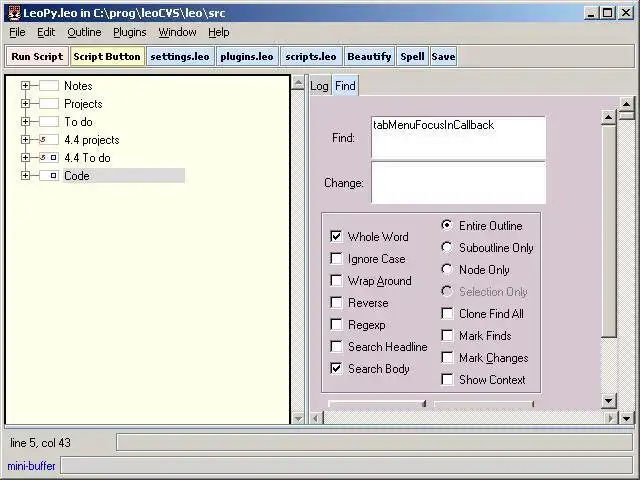Image resolution: width=640 pixels, height=480 pixels.
Task: Click the icon box beside Code node
Action: pos(49,176)
